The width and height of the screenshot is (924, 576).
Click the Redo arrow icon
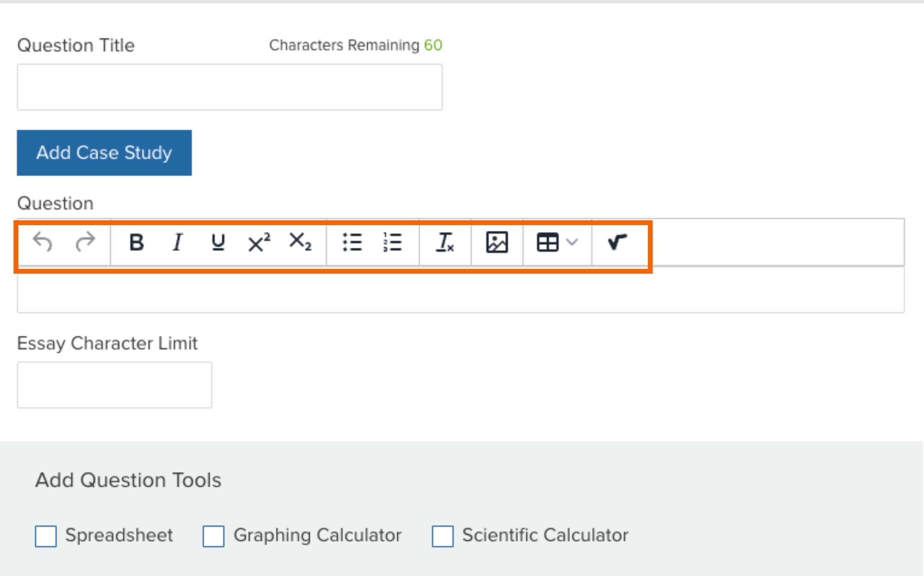[x=85, y=242]
